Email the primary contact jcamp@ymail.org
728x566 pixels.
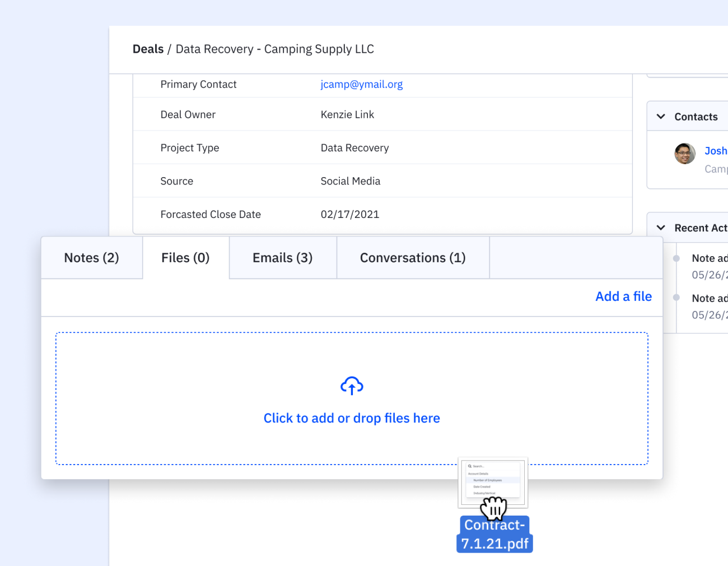(x=361, y=84)
